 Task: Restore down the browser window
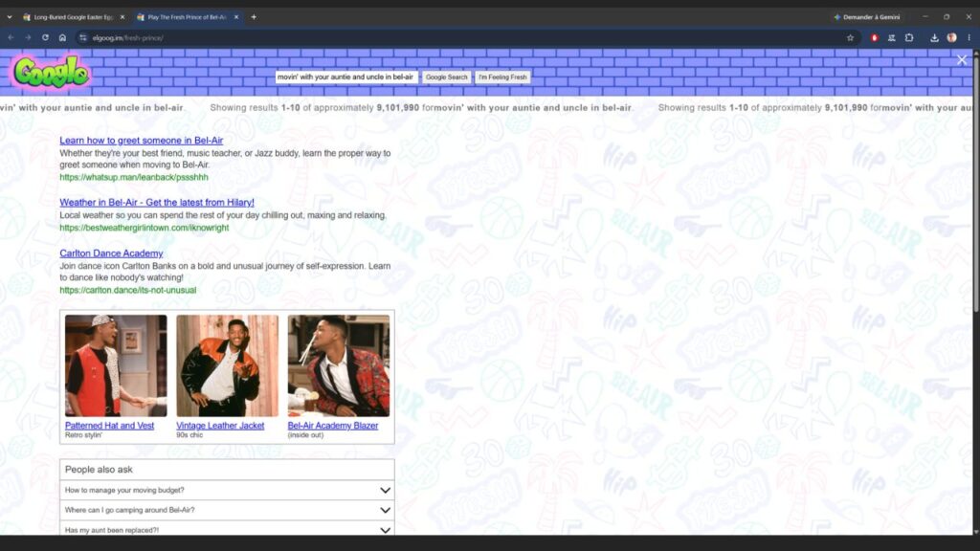coord(947,17)
